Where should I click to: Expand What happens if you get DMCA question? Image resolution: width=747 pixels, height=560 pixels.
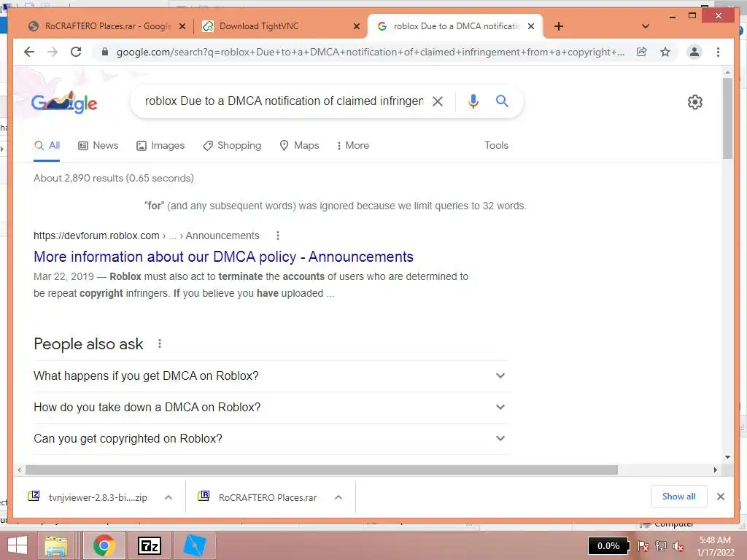coord(270,376)
